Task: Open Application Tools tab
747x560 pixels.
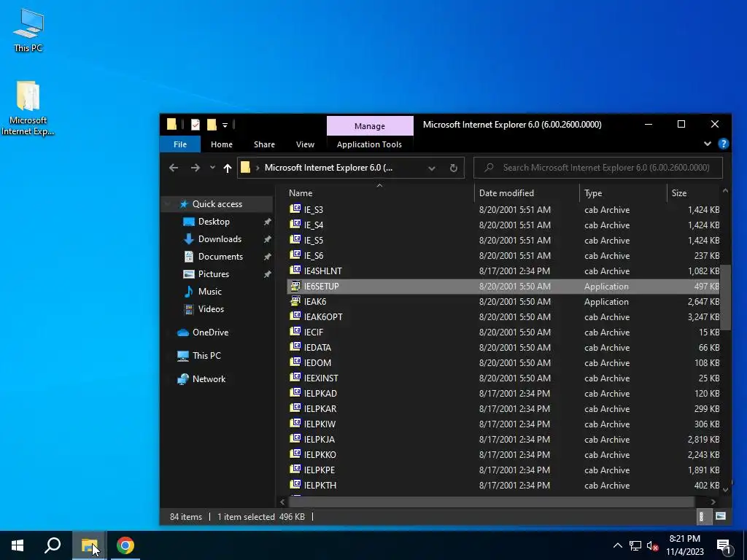Action: pos(369,144)
